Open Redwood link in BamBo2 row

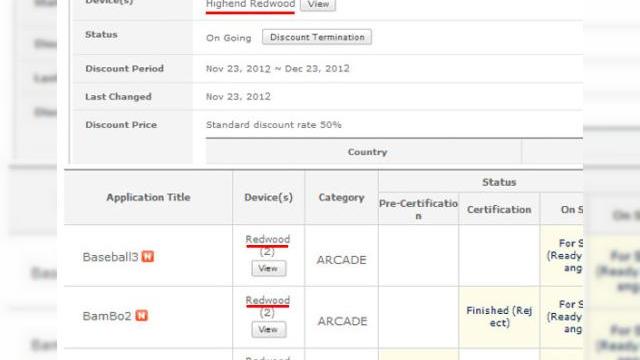pos(268,300)
